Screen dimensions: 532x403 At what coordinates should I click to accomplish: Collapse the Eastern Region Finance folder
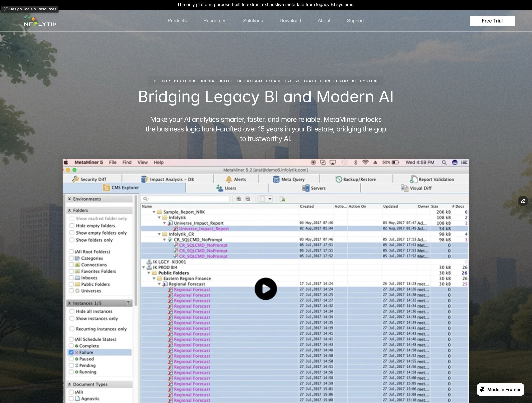click(x=154, y=278)
